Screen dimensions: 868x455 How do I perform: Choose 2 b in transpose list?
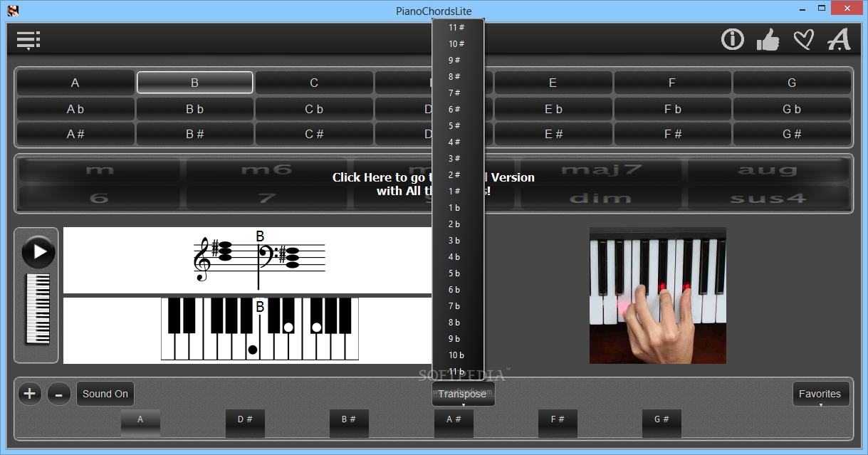click(458, 224)
